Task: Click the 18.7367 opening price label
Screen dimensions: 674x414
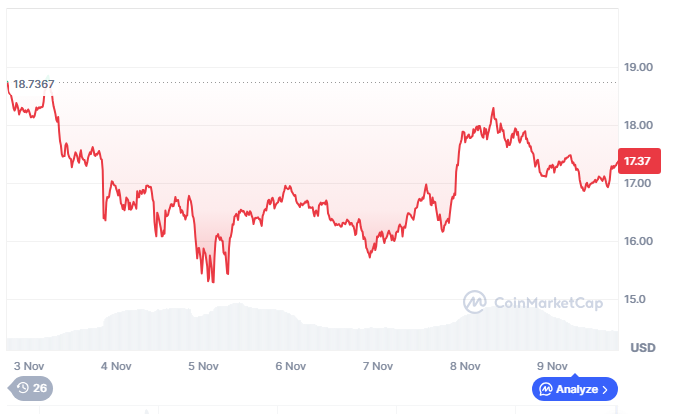Action: click(34, 84)
